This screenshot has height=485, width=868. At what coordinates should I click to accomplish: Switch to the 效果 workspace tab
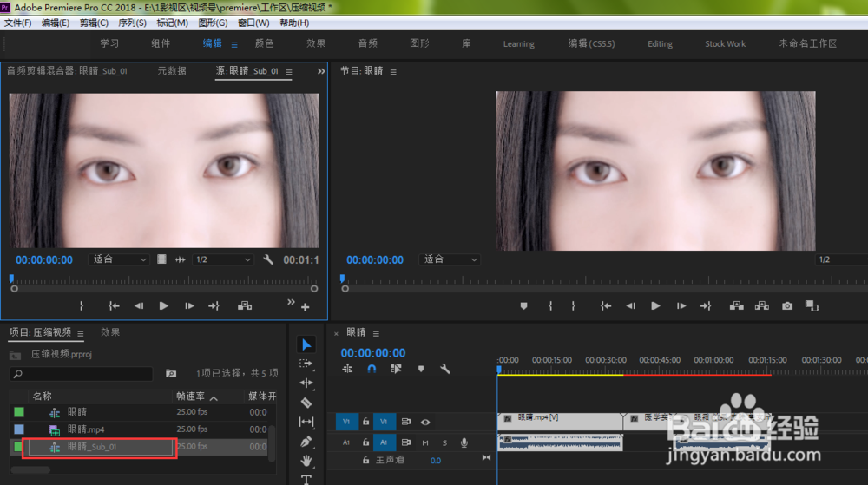[x=316, y=43]
